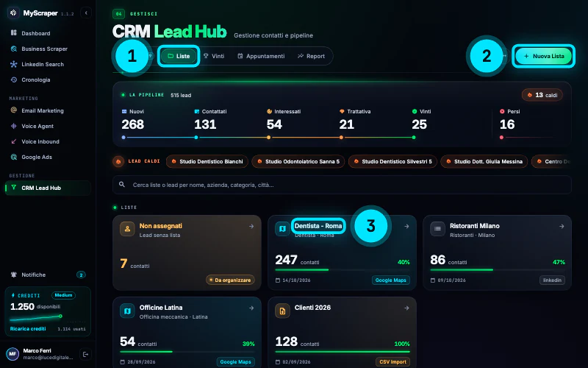Click the 13 caldi badge
The height and width of the screenshot is (368, 588).
click(542, 95)
